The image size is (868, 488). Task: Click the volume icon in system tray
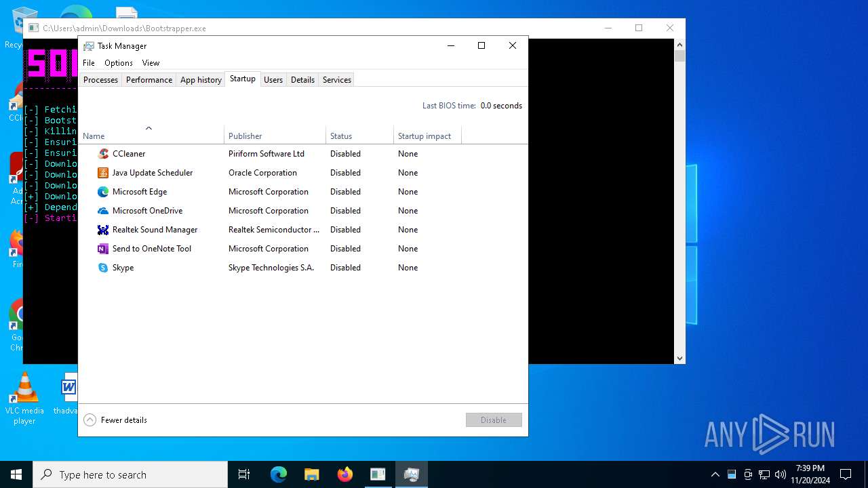tap(781, 474)
